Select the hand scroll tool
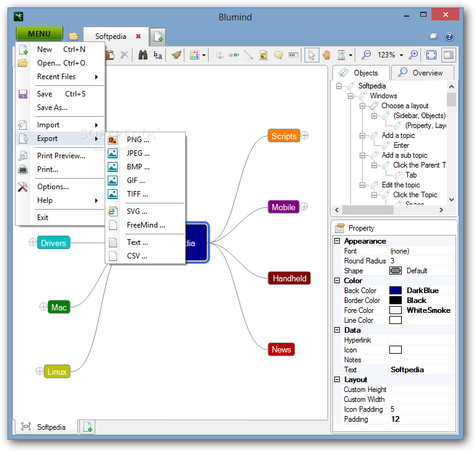Viewport: 476px width, 452px height. point(327,55)
